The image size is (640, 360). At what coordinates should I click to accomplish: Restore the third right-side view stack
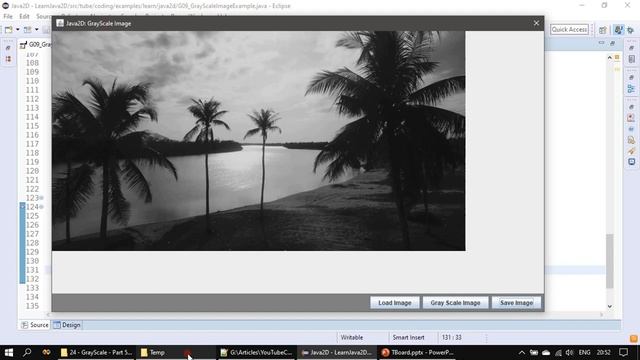[631, 107]
